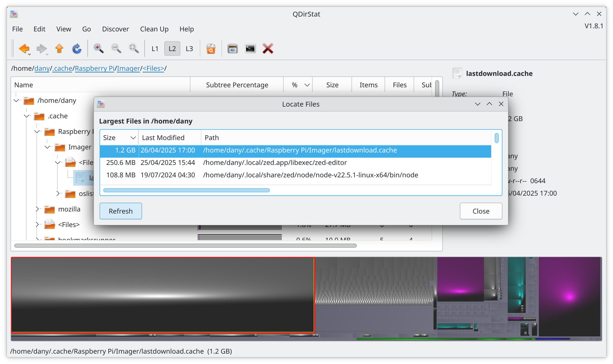Collapse the .cache tree node
This screenshot has height=364, width=613.
click(27, 116)
